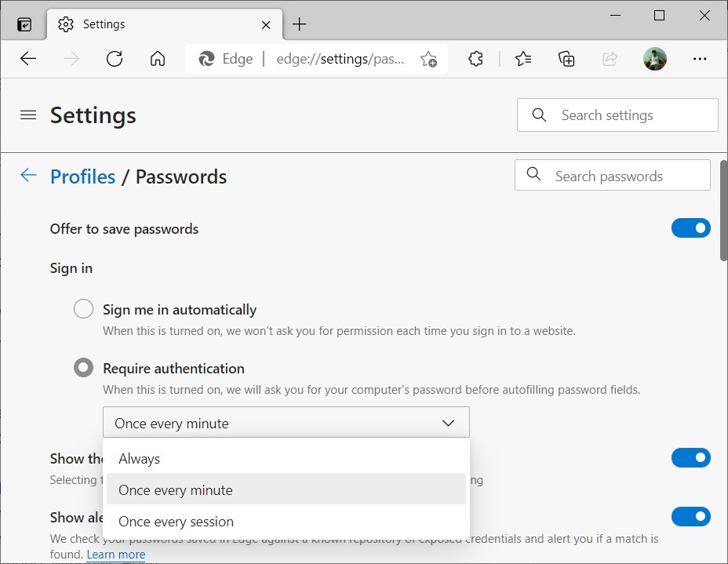Go to the Home page icon

[158, 59]
